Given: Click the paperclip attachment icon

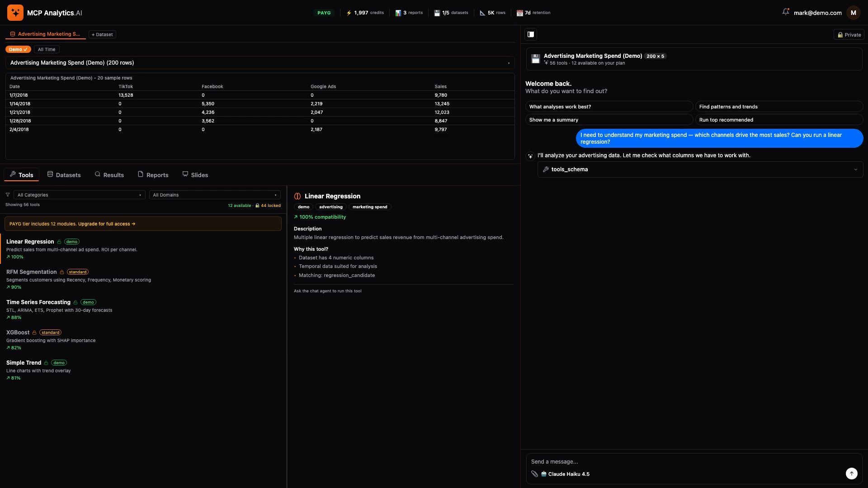Looking at the screenshot, I should (x=534, y=474).
